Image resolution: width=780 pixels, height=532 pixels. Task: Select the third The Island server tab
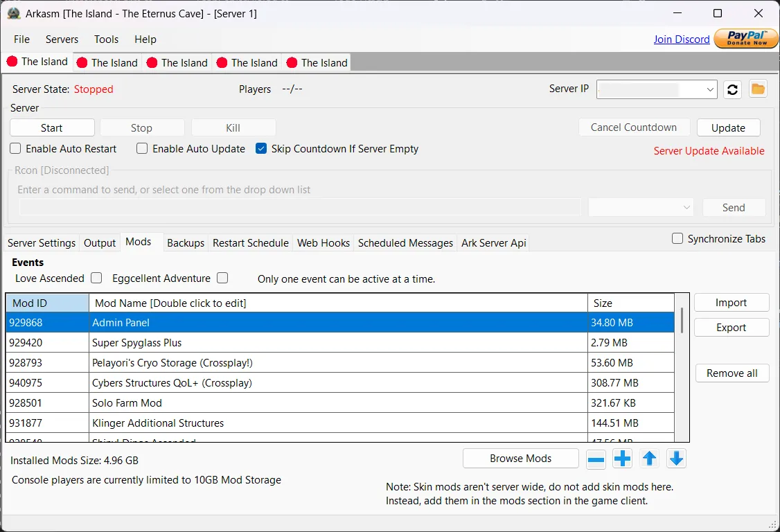click(x=177, y=63)
